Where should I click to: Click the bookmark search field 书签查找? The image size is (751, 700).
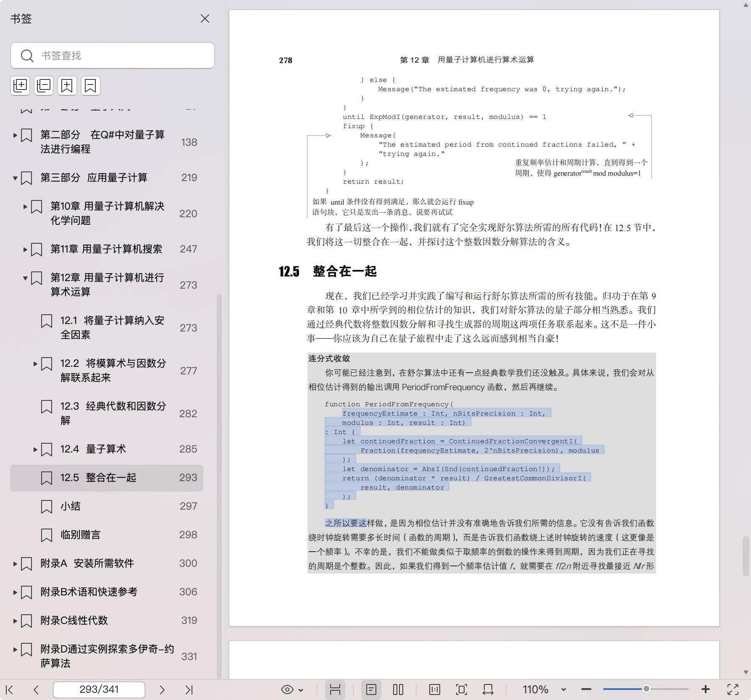click(113, 55)
